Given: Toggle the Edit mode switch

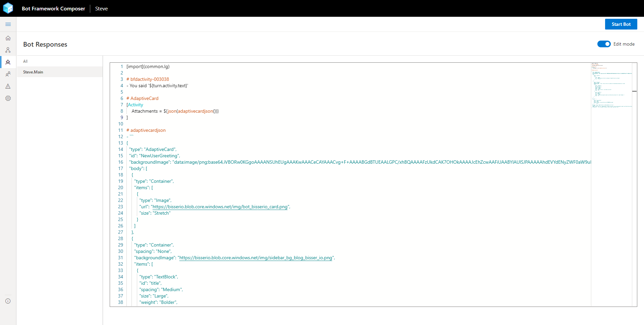Looking at the screenshot, I should [x=604, y=44].
